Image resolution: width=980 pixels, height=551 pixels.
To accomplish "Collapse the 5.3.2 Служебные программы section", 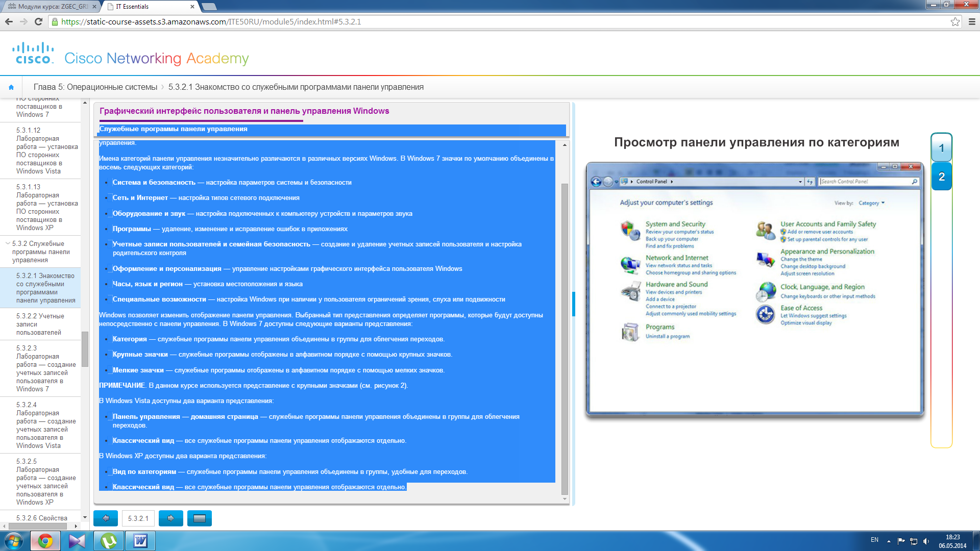I will click(x=8, y=243).
